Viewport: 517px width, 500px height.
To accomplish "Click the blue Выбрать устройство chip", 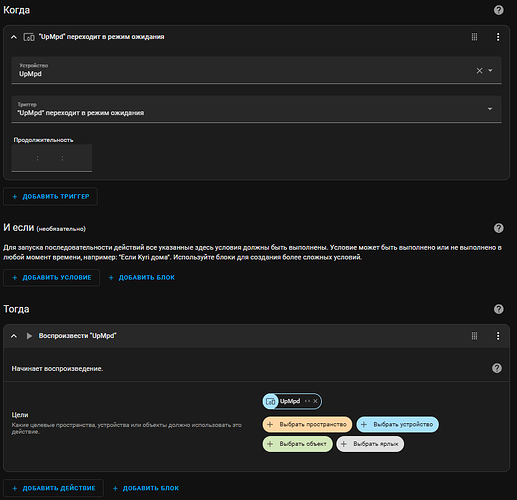I will click(x=398, y=424).
